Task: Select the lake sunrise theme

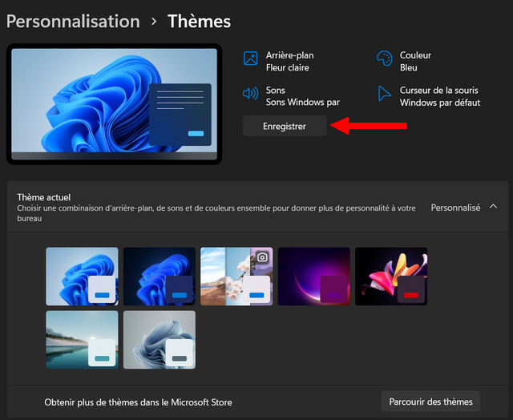Action: click(x=82, y=340)
